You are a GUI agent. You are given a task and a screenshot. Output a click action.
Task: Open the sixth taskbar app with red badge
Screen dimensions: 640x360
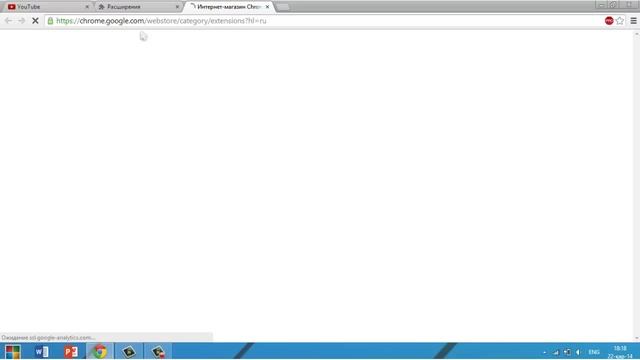(158, 351)
